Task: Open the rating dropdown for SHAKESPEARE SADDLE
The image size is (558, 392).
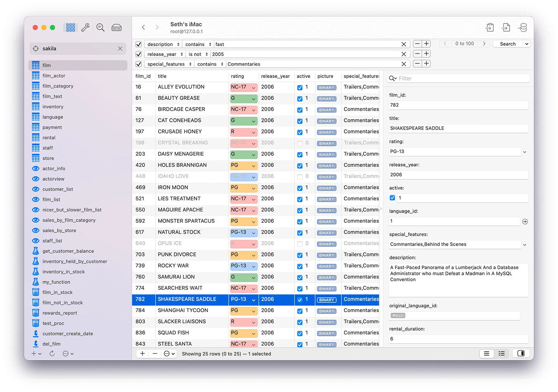Action: pos(253,300)
